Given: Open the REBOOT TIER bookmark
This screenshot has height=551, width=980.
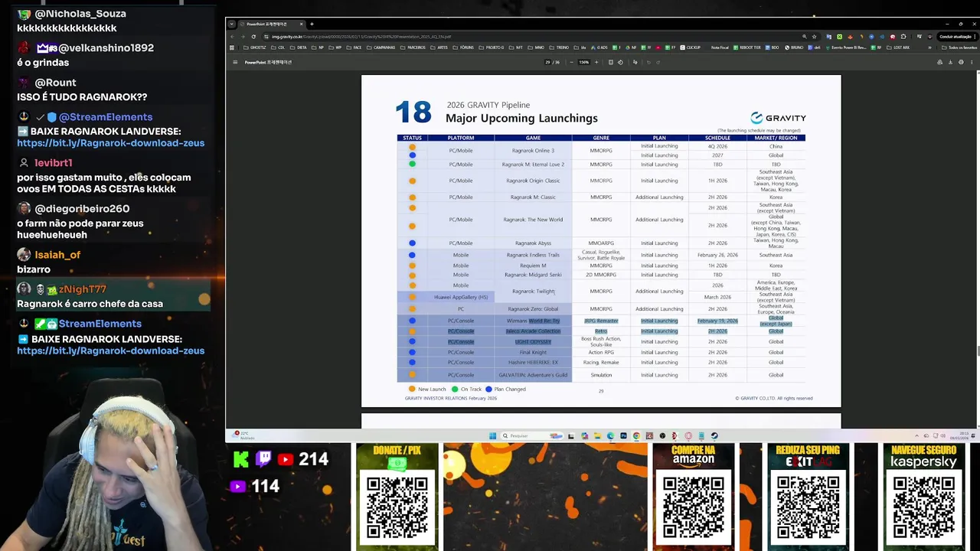Looking at the screenshot, I should 747,47.
